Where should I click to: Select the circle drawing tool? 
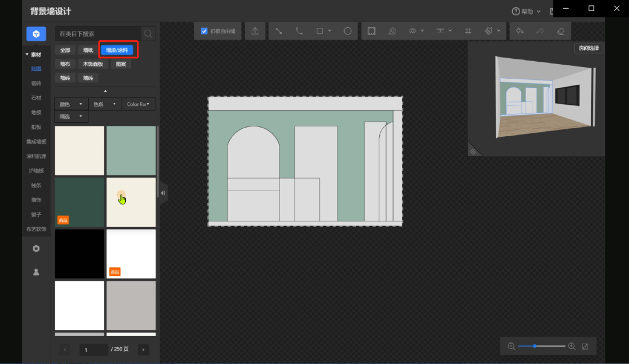347,31
